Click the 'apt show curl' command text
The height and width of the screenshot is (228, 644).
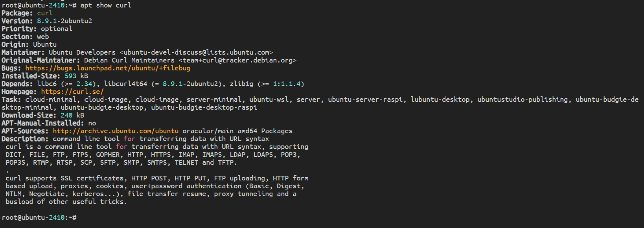(106, 5)
